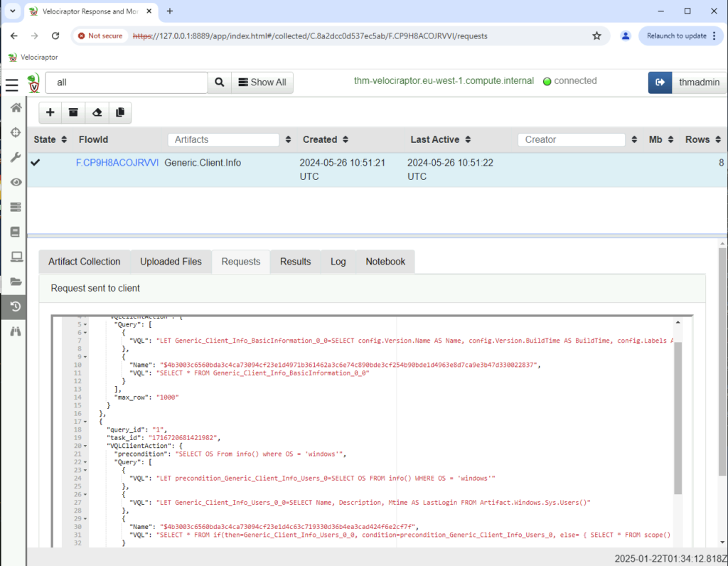Switch to Uploaded Files tab
The width and height of the screenshot is (728, 566).
tap(171, 262)
